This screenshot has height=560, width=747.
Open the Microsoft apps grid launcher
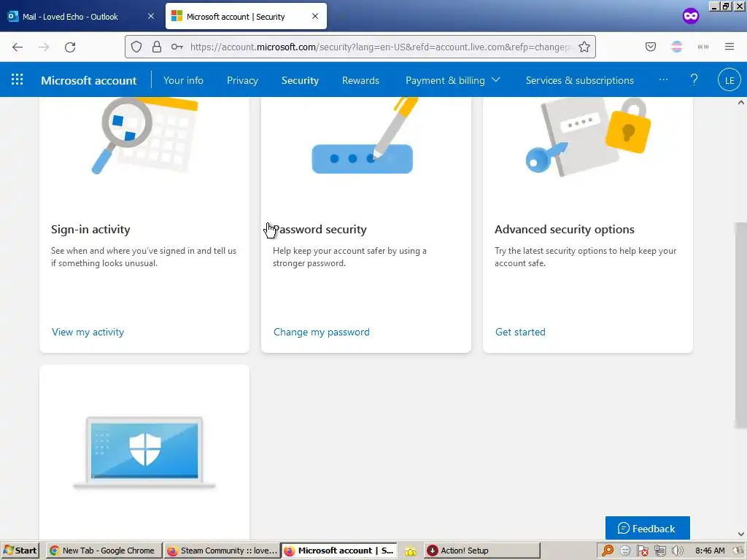(18, 79)
